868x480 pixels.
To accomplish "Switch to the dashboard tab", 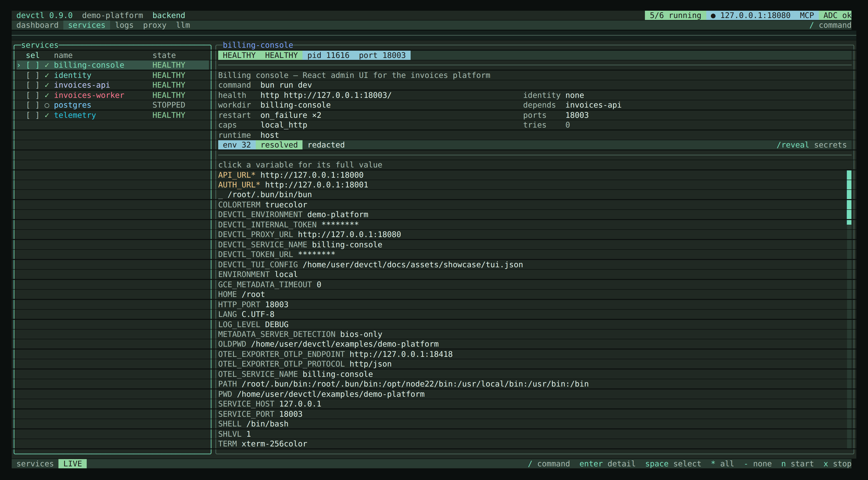I will pos(38,25).
